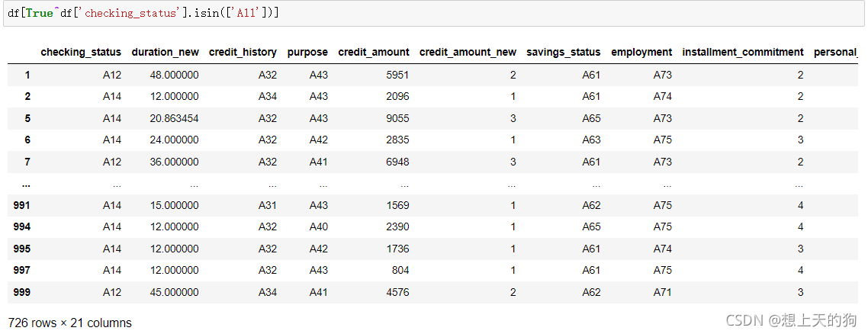The image size is (868, 334).
Task: Click the code input cell with df filter expression
Action: [434, 13]
